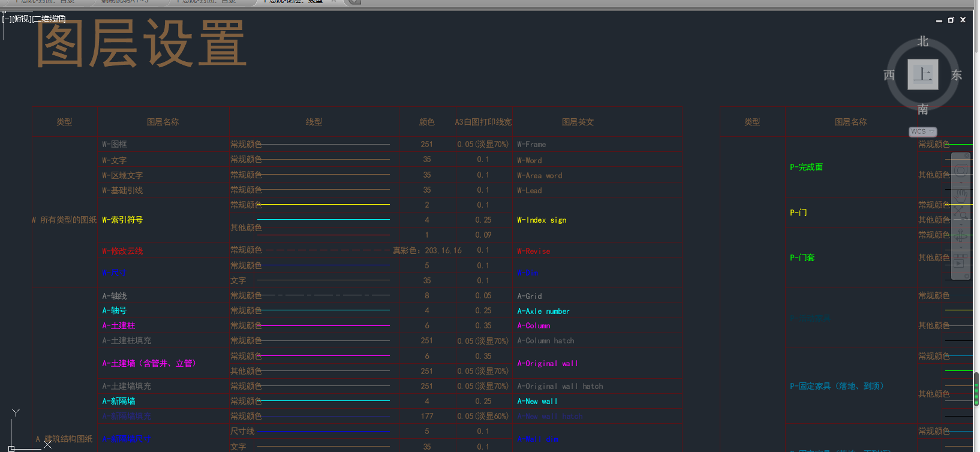Select the # 所有类型的图纸 category label
Screen dimensions: 980x452
tap(64, 220)
